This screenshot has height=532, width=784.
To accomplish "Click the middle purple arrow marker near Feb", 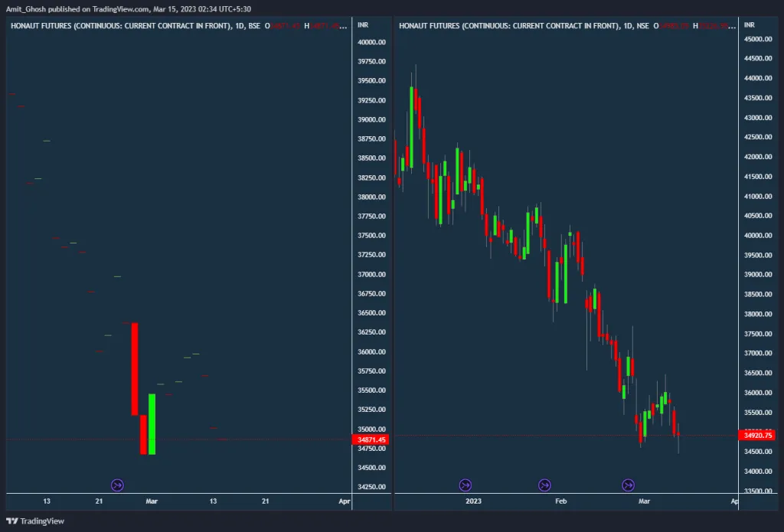I will point(544,485).
